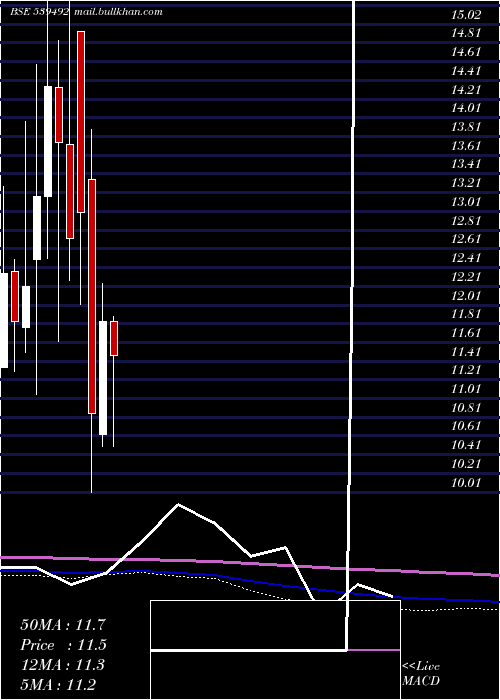Click the 14.61 price axis label
The height and width of the screenshot is (700, 500).
466,52
